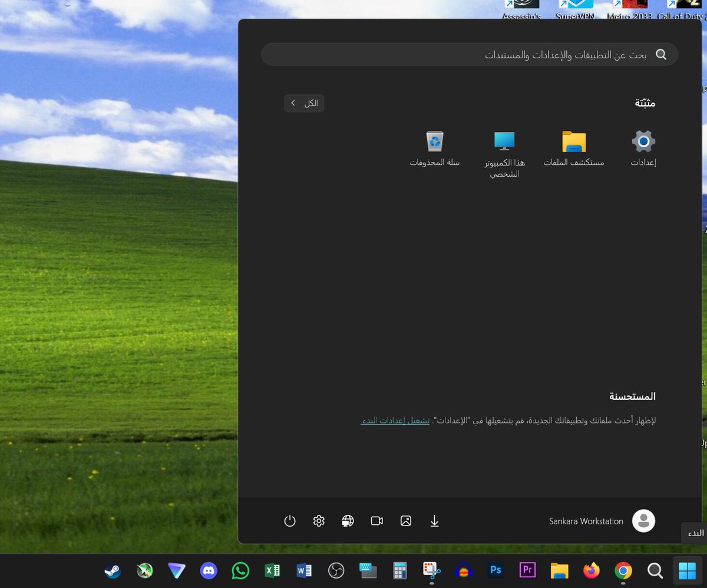
Task: Open Network folder icon in Start footer
Action: pos(348,521)
